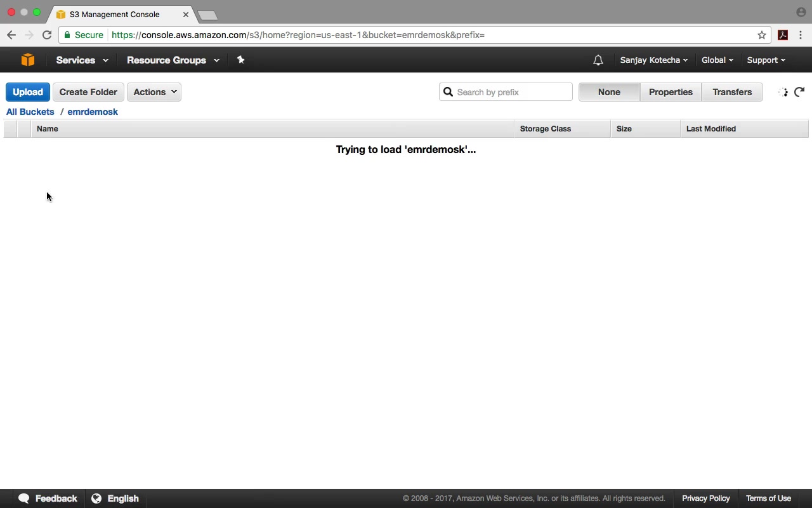The height and width of the screenshot is (508, 812).
Task: Open the Terms of Use link
Action: click(x=768, y=498)
